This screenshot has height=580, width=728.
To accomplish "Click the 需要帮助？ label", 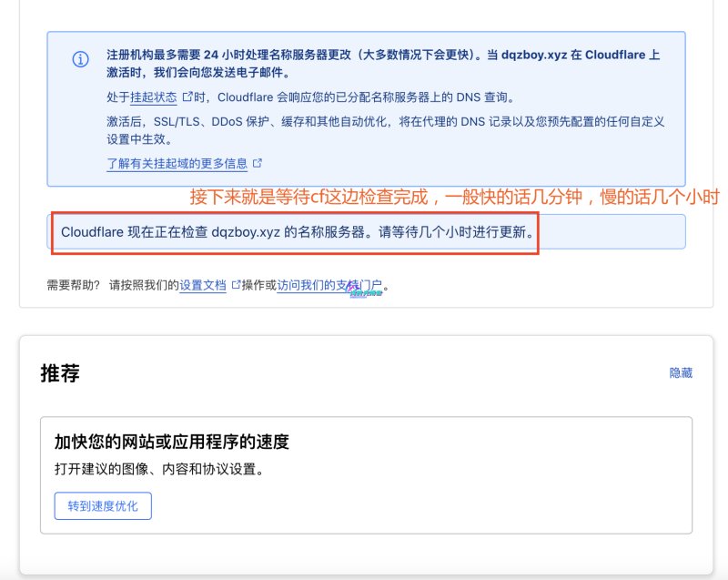I will (x=74, y=285).
